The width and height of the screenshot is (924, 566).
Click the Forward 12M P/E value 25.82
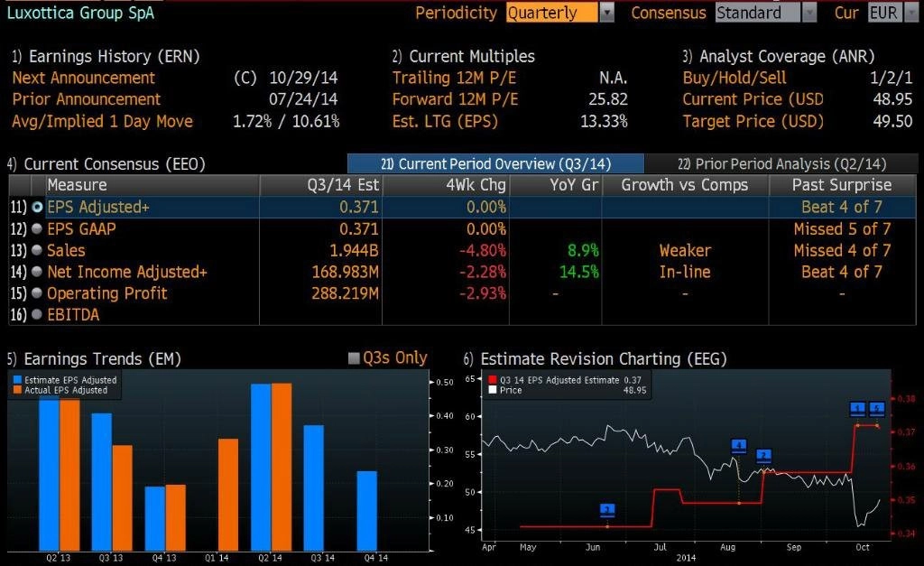tap(608, 99)
